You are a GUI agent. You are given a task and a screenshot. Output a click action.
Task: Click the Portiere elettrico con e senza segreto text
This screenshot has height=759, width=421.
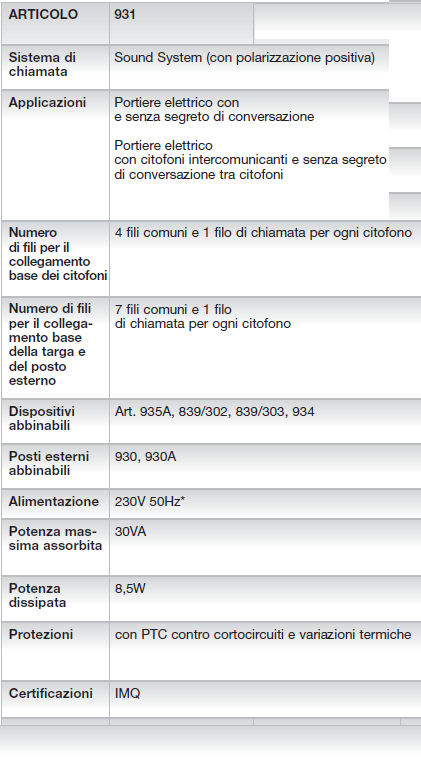(x=214, y=109)
